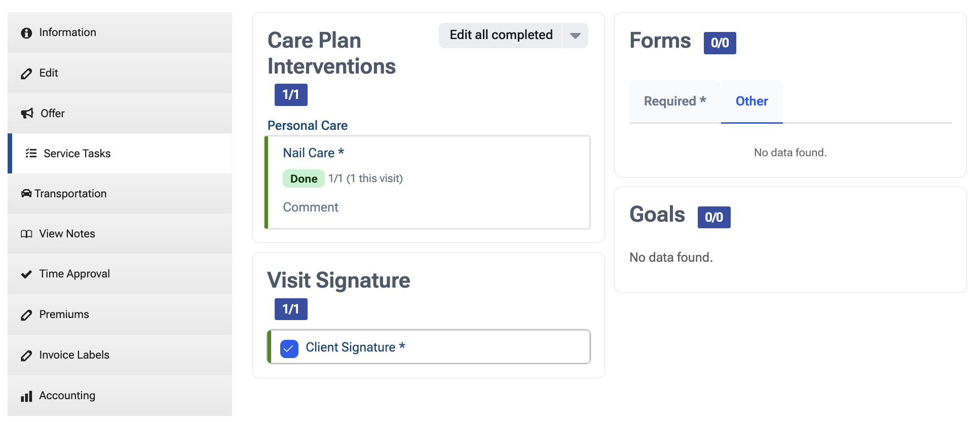Screen dimensions: 980x422
Task: Click the Edit pencil icon
Action: (26, 74)
